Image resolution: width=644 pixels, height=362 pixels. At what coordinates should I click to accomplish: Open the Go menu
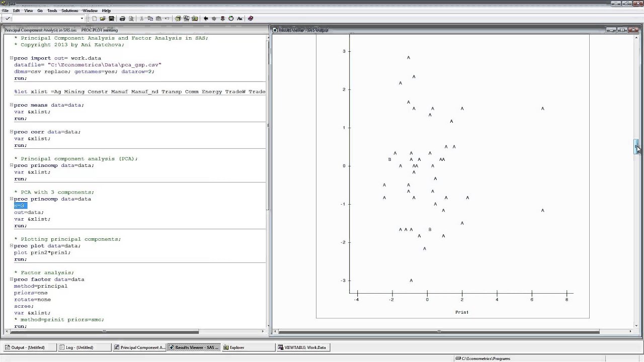40,11
